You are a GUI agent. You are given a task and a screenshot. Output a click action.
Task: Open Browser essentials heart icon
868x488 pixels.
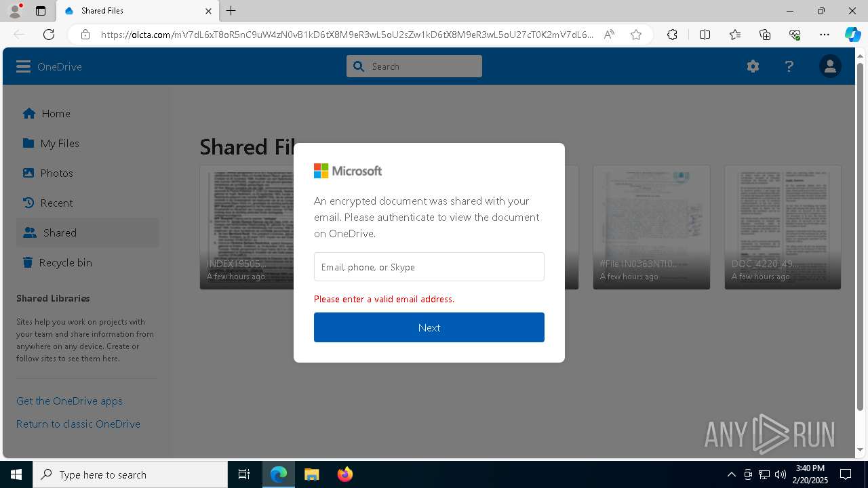pos(795,35)
